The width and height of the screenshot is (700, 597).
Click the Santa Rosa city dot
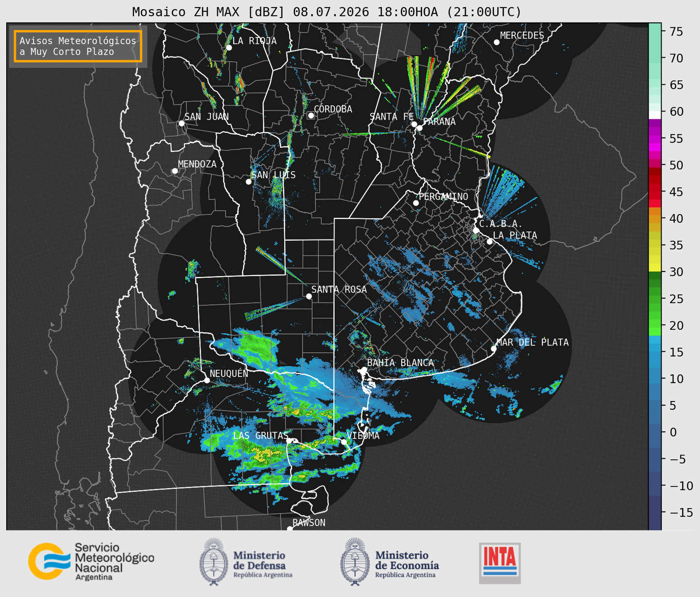tap(309, 296)
